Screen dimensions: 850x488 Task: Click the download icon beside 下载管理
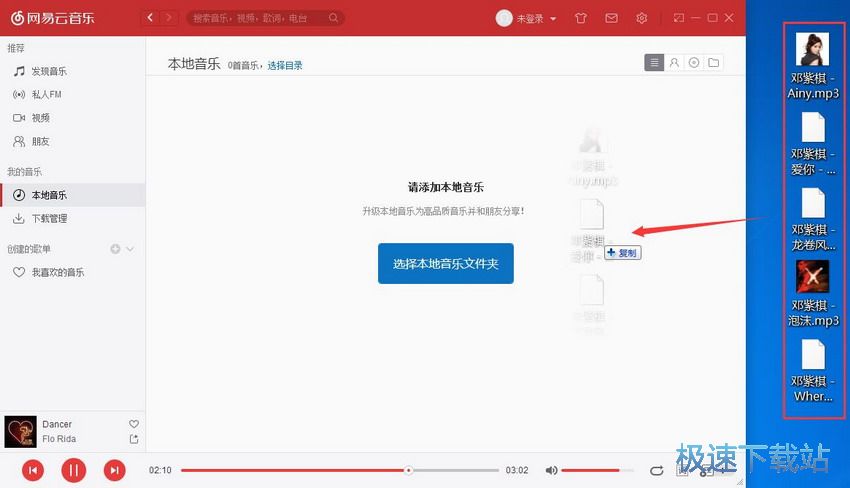(19, 219)
